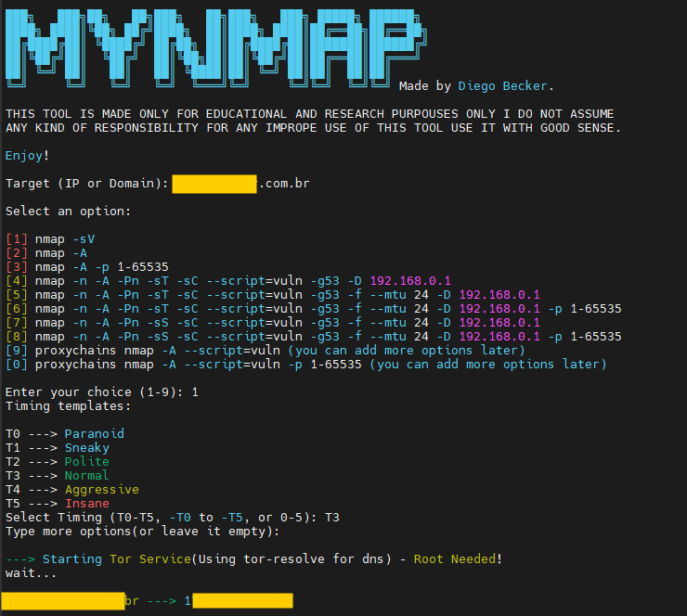This screenshot has width=687, height=616.
Task: Click the 'Select an option:' line
Action: [68, 212]
